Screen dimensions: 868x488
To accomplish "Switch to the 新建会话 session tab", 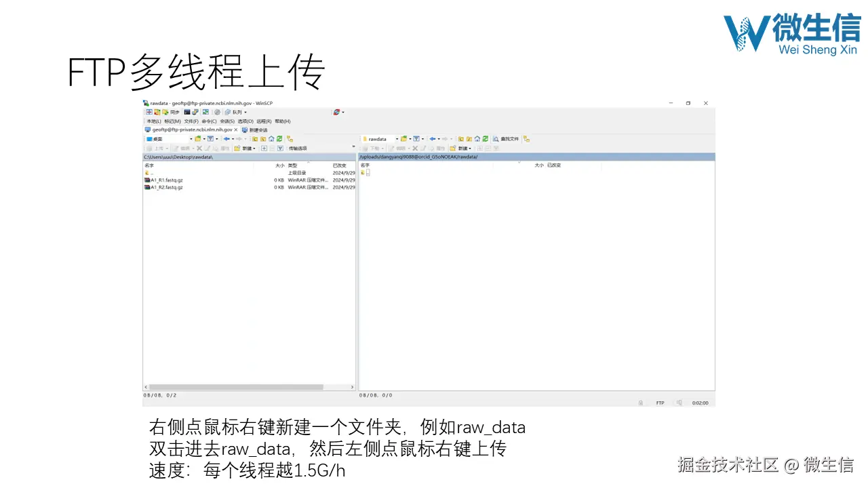I will [x=257, y=129].
